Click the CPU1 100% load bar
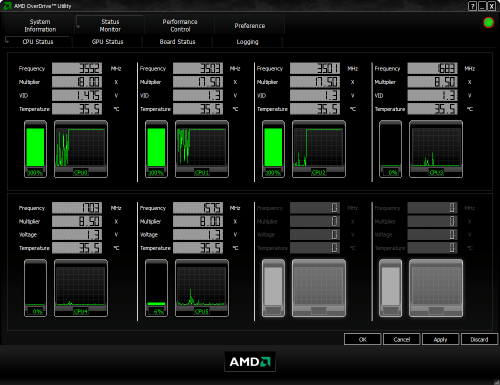 (156, 149)
